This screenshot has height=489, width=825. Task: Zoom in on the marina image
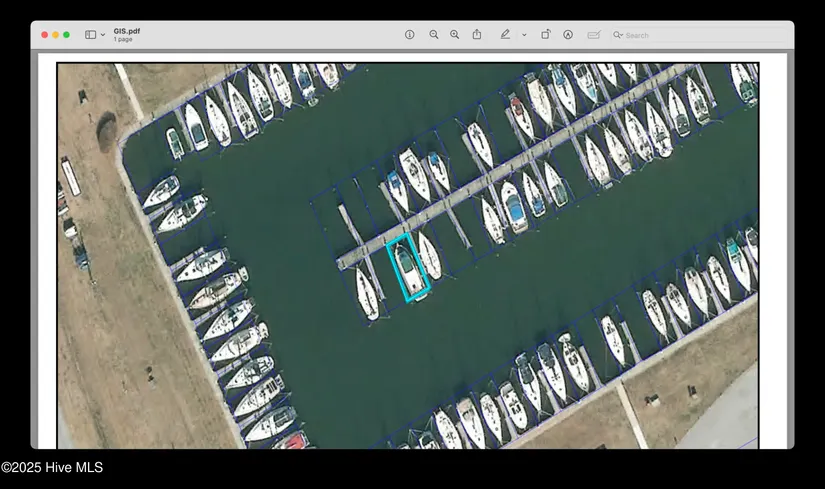pyautogui.click(x=454, y=34)
